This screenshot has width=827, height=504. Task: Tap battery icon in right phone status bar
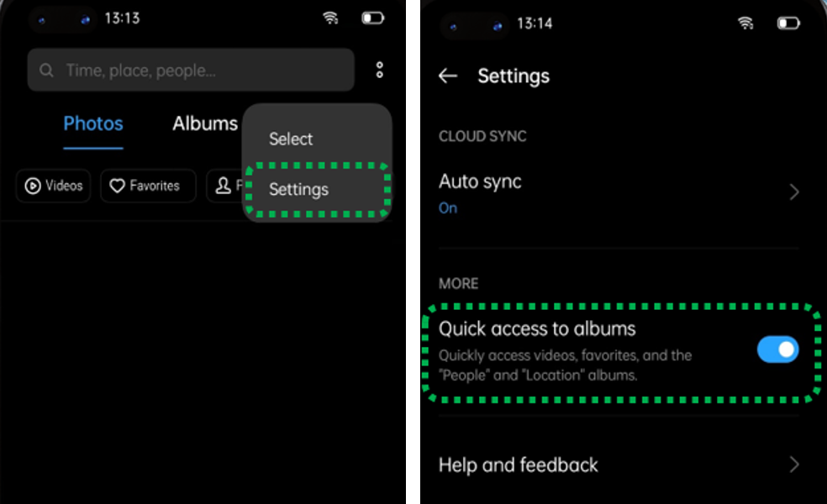point(788,24)
